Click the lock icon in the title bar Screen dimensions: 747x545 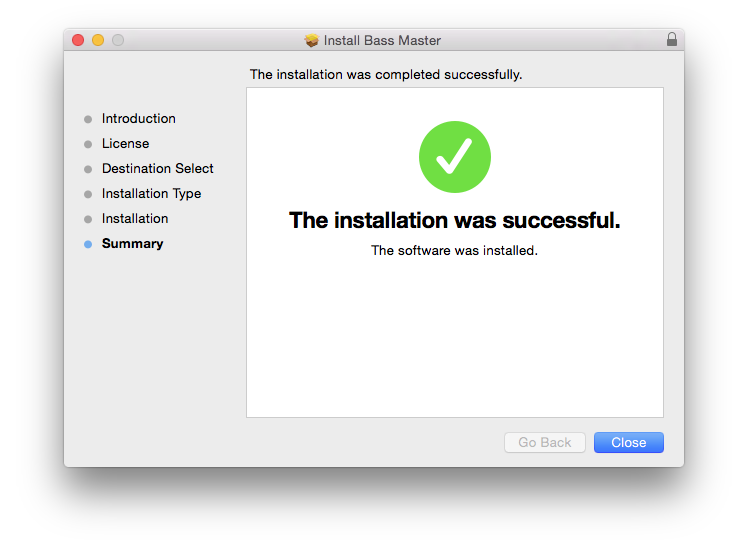(671, 40)
